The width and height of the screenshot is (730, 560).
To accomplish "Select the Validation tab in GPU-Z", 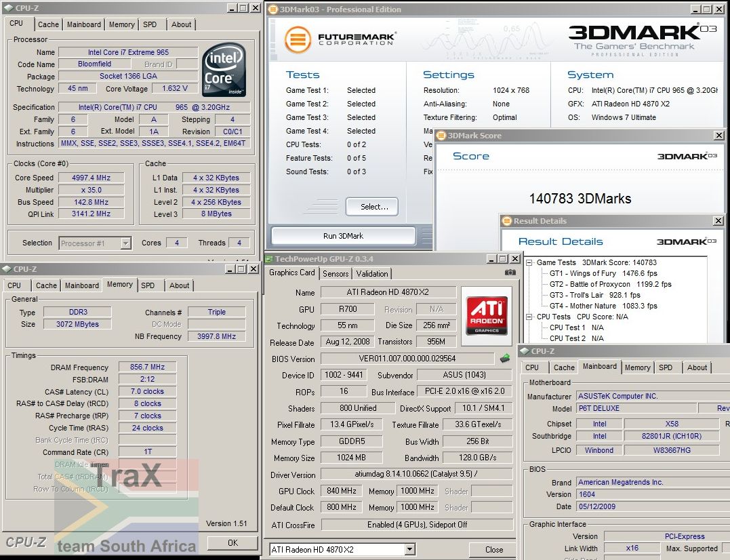I will [x=372, y=274].
